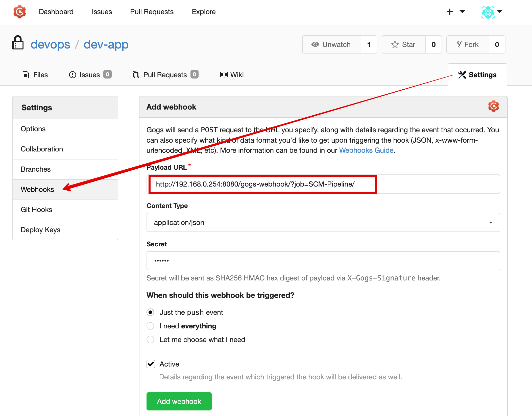Open Branches settings

[65, 169]
